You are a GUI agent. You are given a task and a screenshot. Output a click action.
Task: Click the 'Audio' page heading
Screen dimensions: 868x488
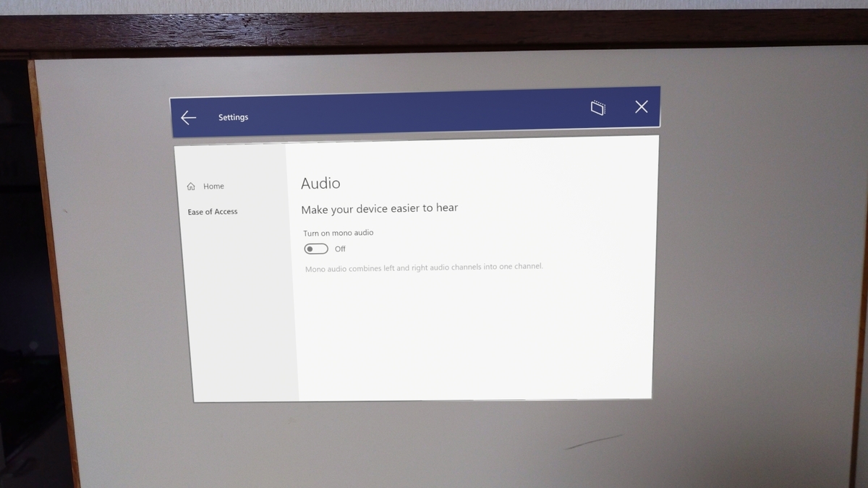(x=320, y=184)
